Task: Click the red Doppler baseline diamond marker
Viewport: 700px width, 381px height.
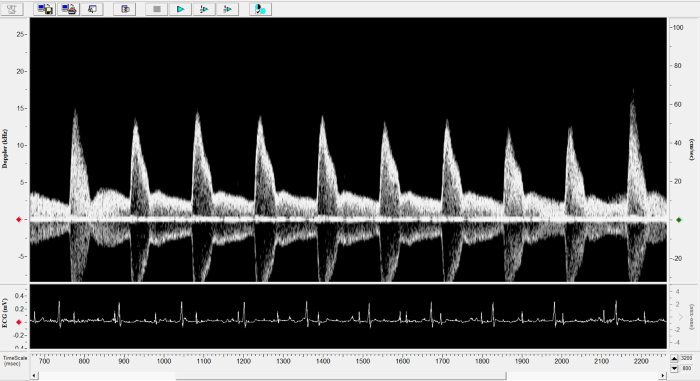Action: tap(19, 219)
